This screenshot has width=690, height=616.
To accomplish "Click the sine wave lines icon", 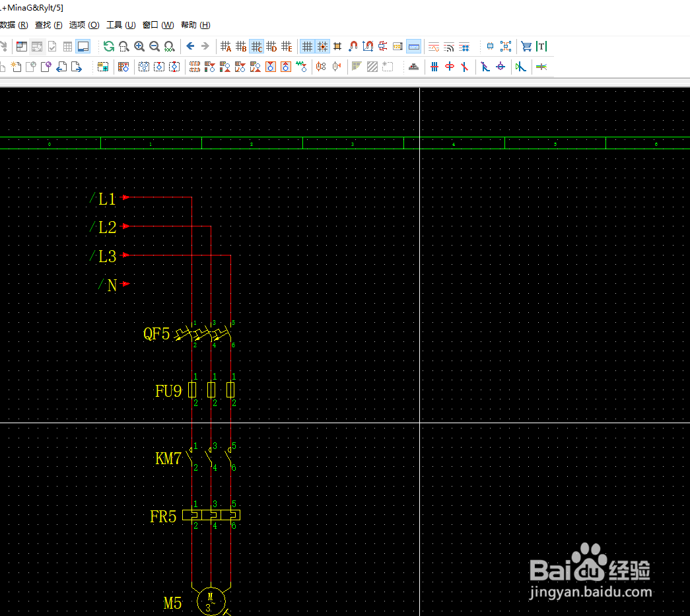I will click(434, 46).
